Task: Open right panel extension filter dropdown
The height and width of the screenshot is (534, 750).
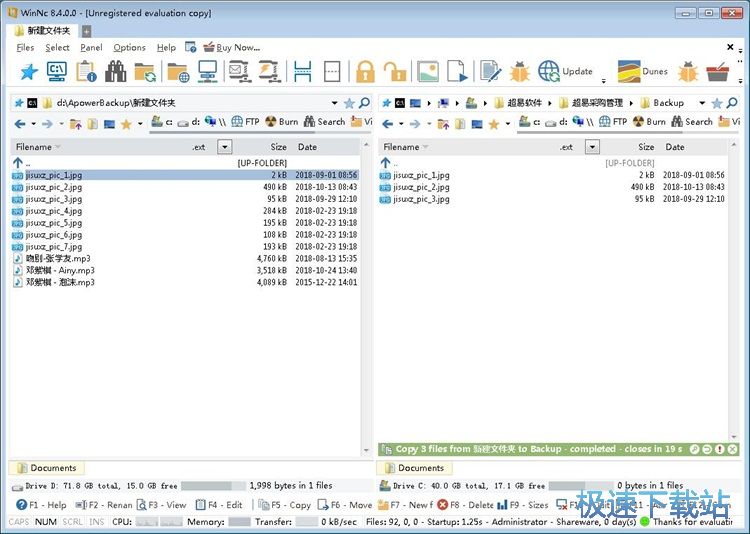Action: coord(592,147)
